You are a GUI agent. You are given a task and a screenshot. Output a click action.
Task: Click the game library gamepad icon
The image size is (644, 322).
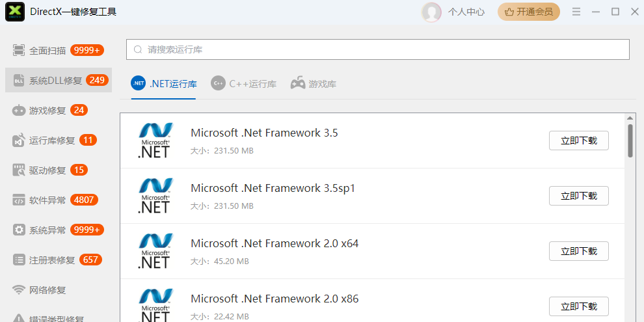[x=298, y=83]
